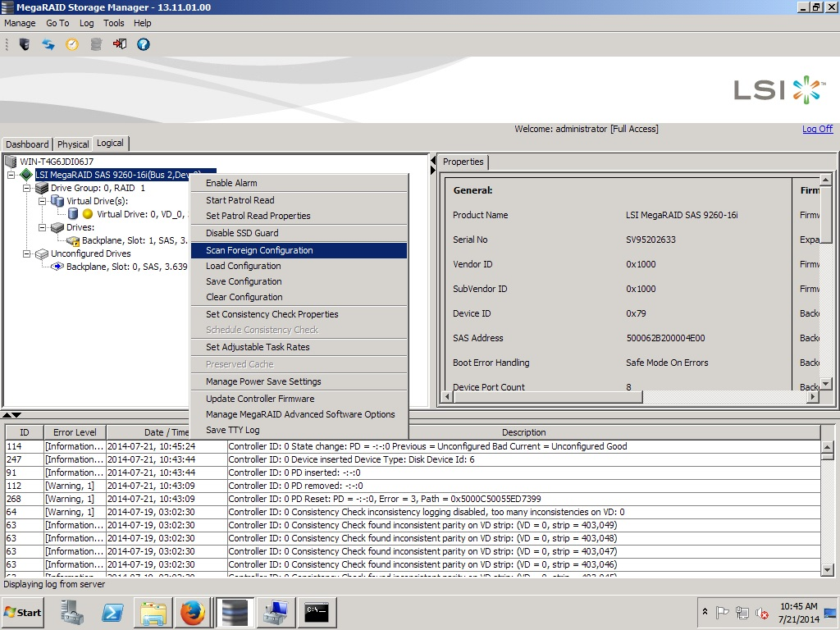The height and width of the screenshot is (630, 840).
Task: Click the Log Off link
Action: point(818,129)
